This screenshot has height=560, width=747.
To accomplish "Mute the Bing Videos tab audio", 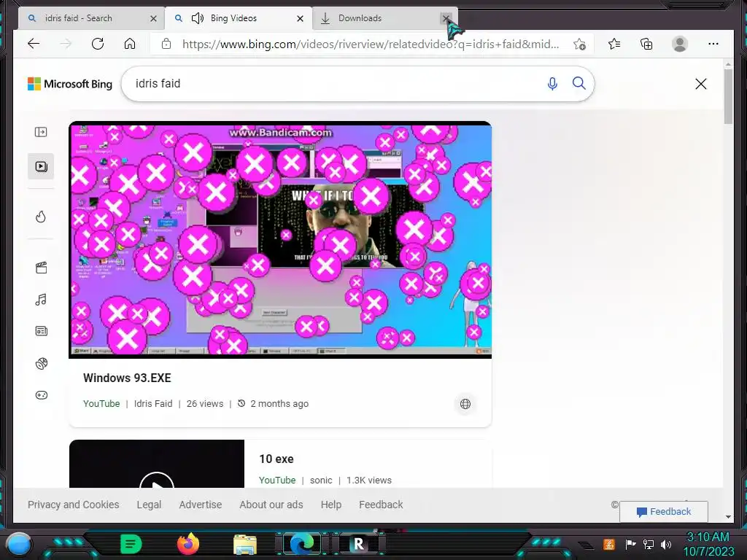I will (x=197, y=18).
